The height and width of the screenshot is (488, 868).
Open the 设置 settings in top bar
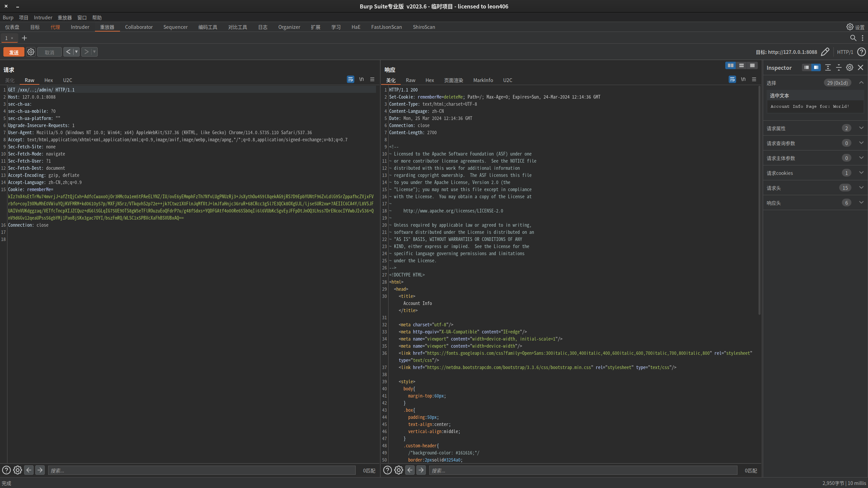click(855, 27)
